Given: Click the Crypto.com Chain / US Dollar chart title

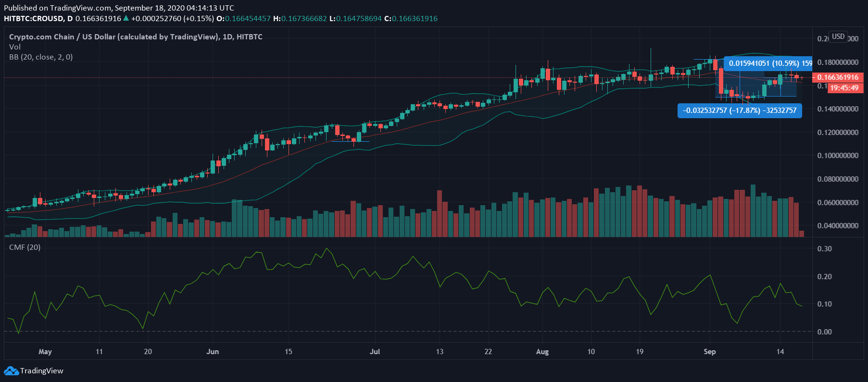Looking at the screenshot, I should click(x=136, y=37).
